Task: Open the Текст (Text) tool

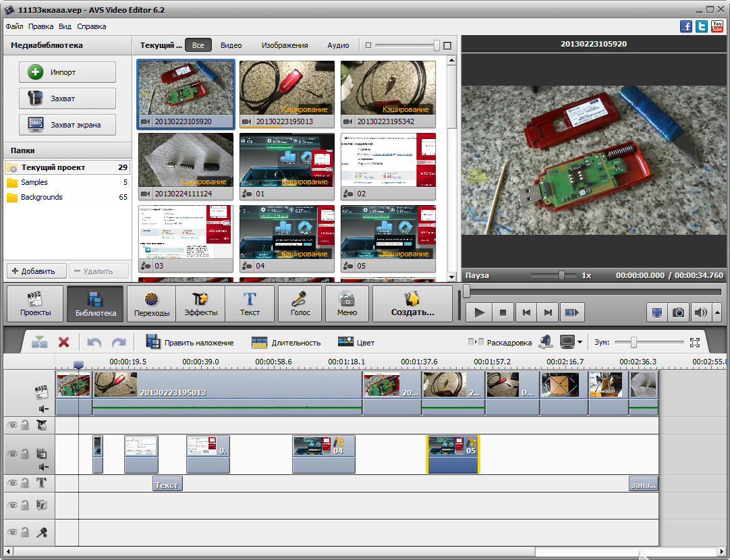Action: coord(250,304)
